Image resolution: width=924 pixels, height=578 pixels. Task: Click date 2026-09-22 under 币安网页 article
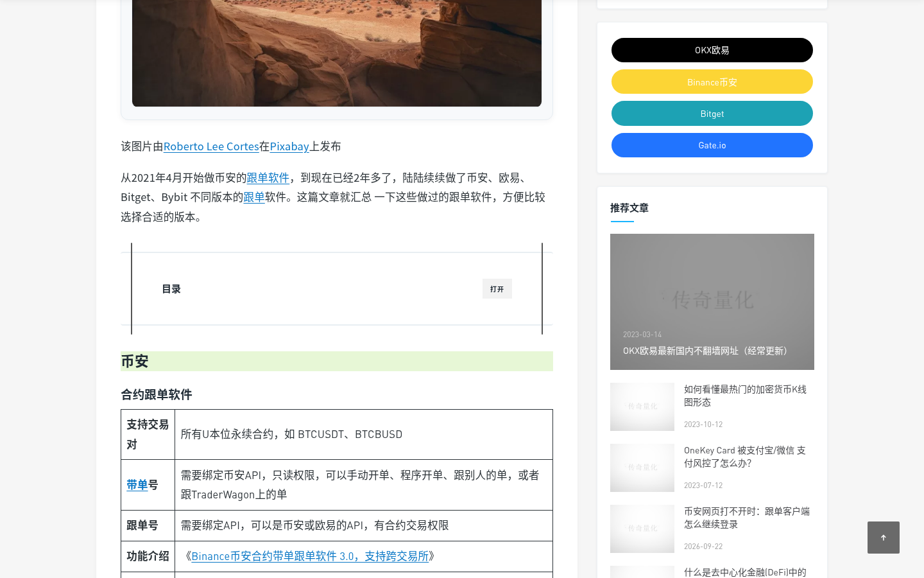pos(703,547)
